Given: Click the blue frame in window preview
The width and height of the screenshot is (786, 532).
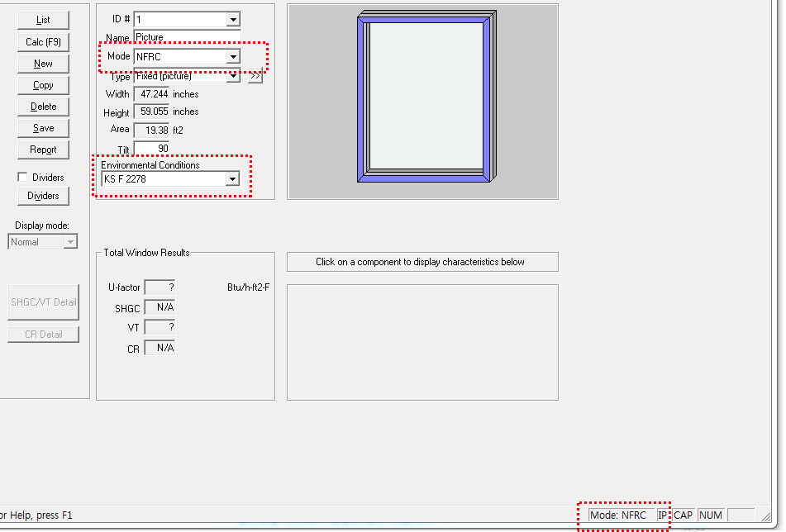Looking at the screenshot, I should [363, 99].
